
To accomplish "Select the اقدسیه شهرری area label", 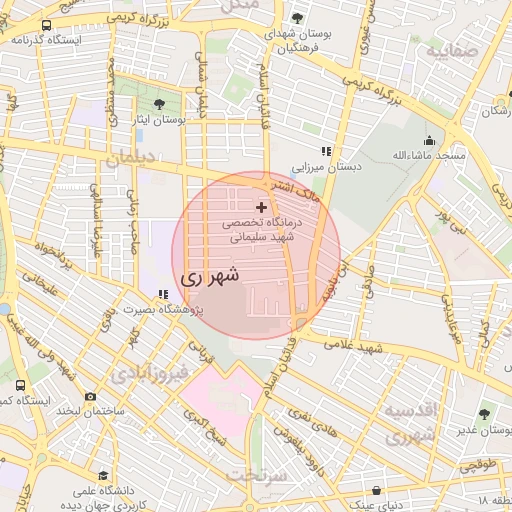I will tap(410, 423).
